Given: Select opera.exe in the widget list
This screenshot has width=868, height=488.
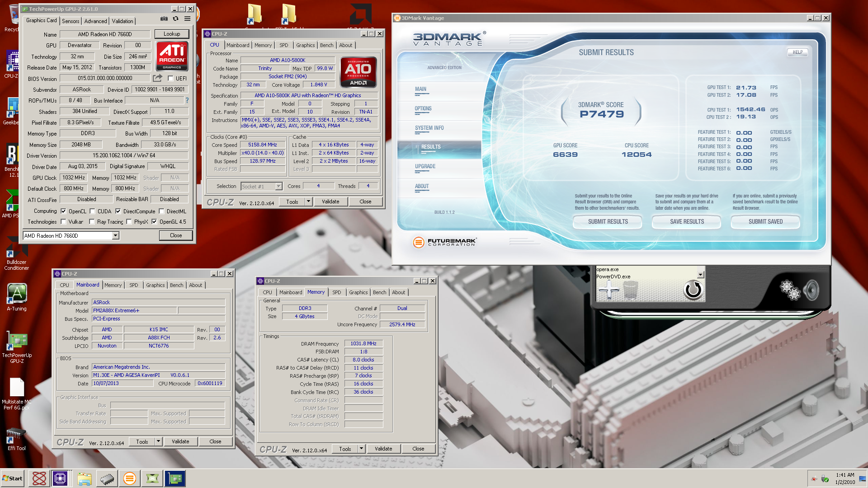Looking at the screenshot, I should point(608,269).
